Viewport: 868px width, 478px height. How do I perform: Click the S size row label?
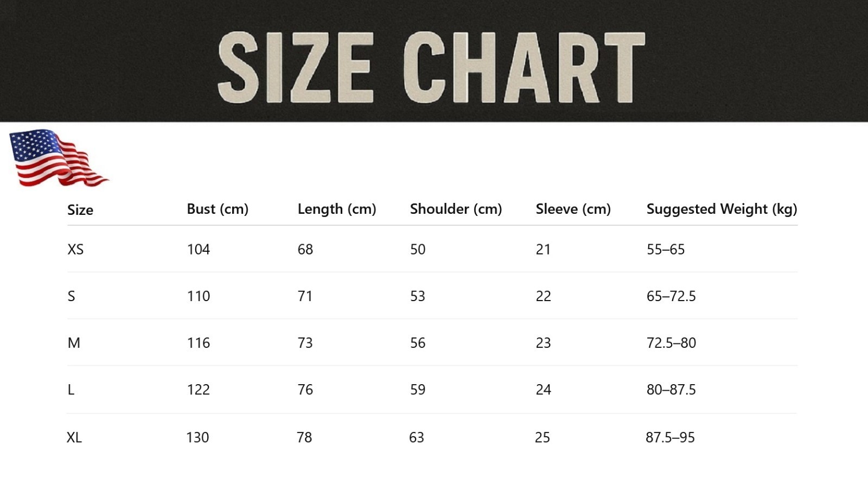[x=71, y=296]
